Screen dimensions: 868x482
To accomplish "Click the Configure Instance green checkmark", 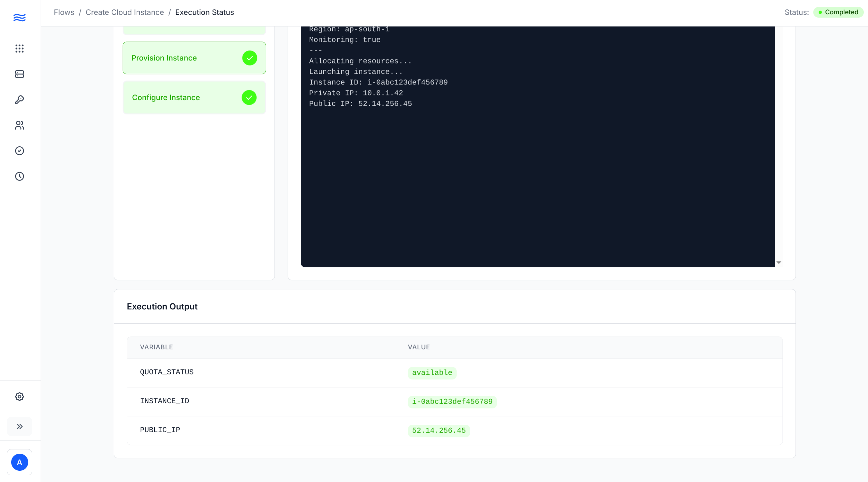I will tap(249, 97).
